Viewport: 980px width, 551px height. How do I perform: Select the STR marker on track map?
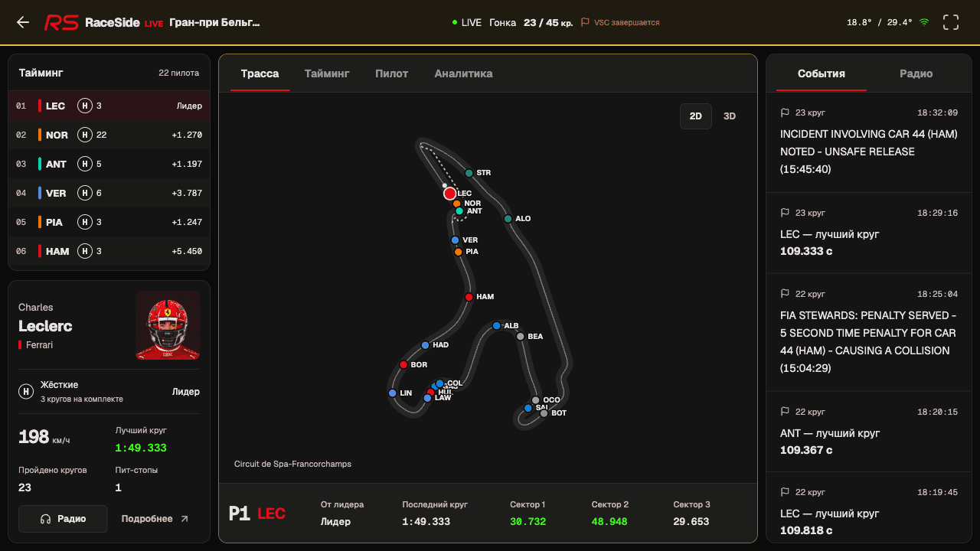coord(469,173)
